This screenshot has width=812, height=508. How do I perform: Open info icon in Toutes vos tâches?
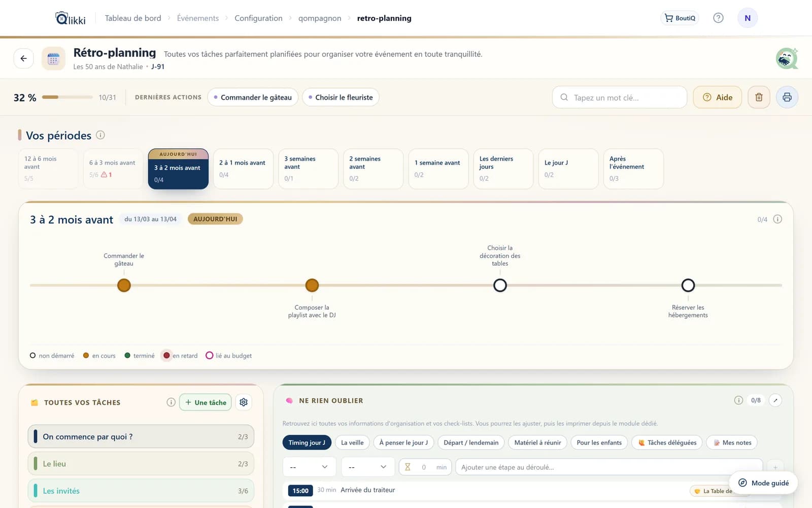(171, 402)
